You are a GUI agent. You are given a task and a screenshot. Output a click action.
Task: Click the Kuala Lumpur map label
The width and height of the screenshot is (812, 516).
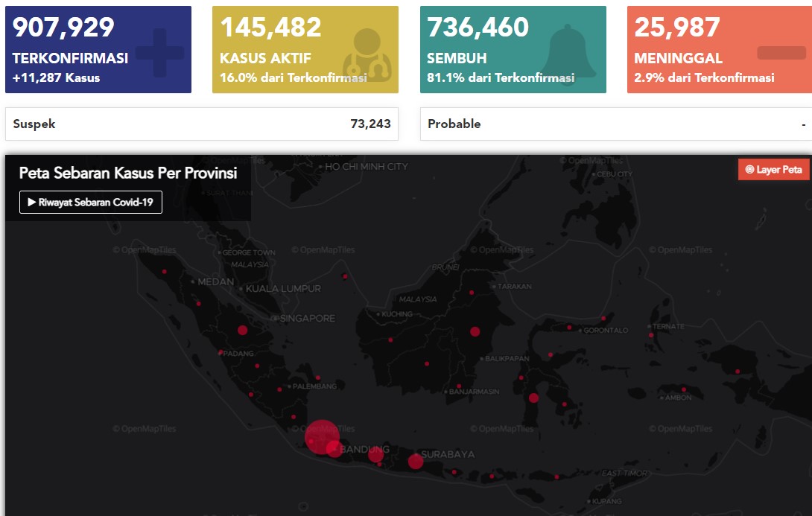coord(283,289)
